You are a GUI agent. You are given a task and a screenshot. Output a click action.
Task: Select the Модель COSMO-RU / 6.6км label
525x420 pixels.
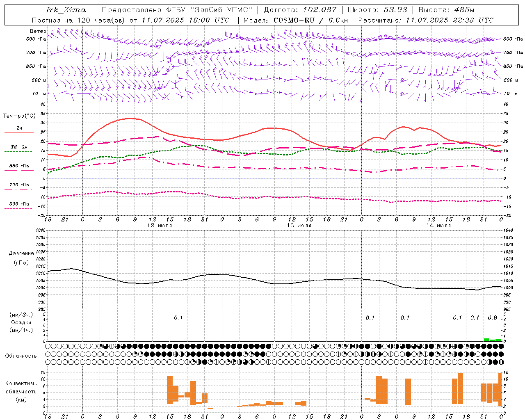click(296, 20)
